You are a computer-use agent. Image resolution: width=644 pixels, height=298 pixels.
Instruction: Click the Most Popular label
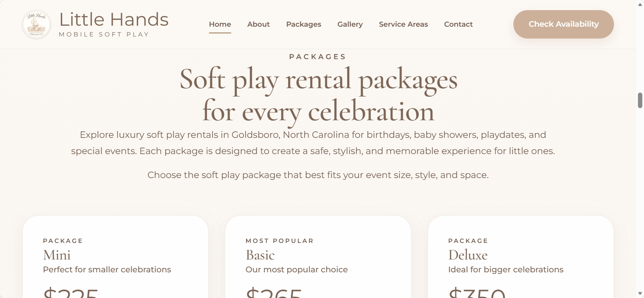coord(279,241)
